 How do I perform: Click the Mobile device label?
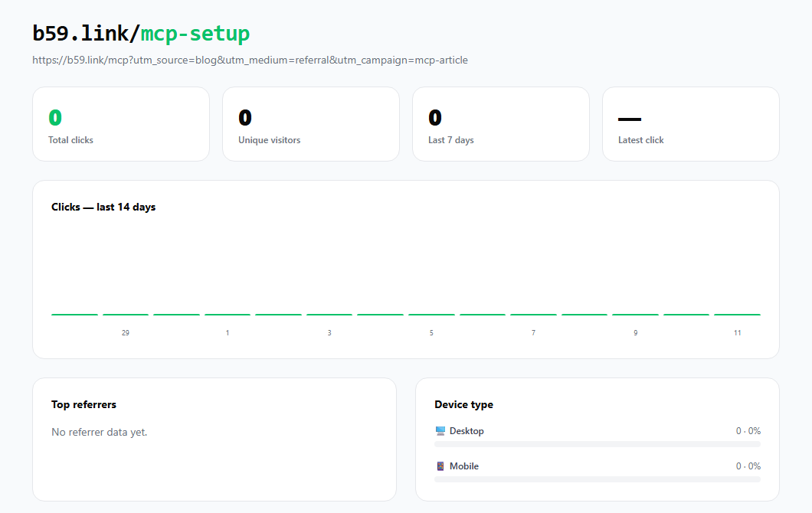[464, 466]
